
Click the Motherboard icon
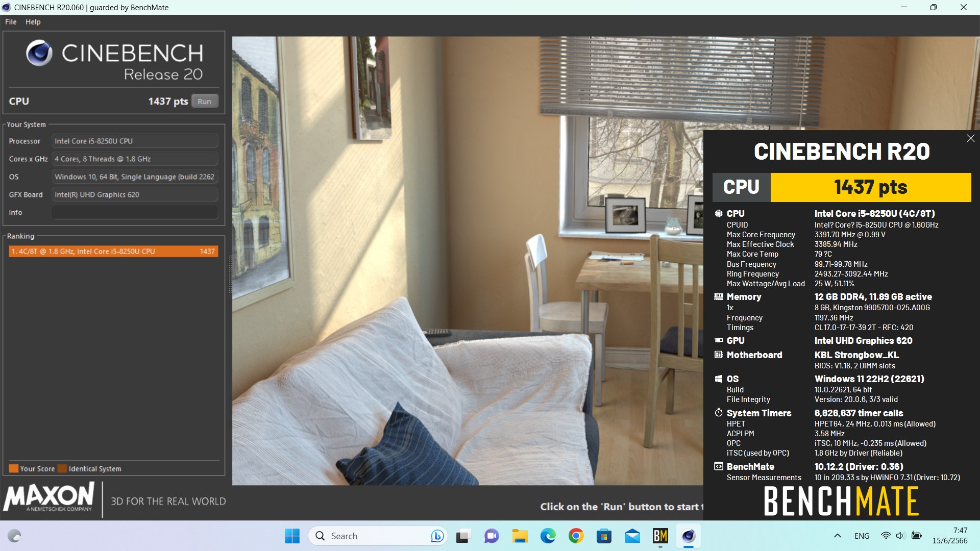pyautogui.click(x=719, y=355)
